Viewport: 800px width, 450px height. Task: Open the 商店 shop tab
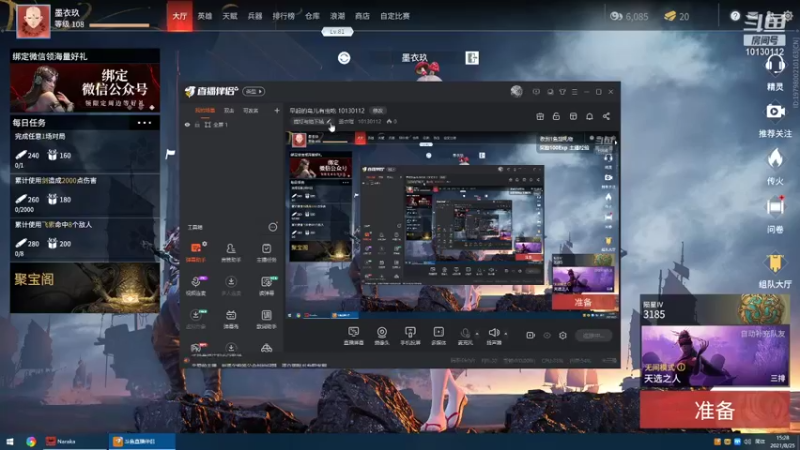tap(362, 16)
